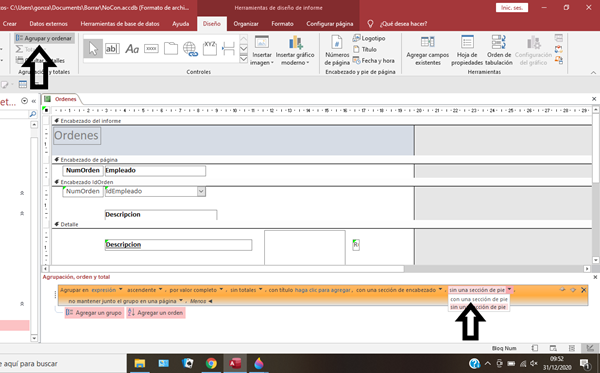
Task: Select the Ordenes title label in report header
Action: (77, 135)
